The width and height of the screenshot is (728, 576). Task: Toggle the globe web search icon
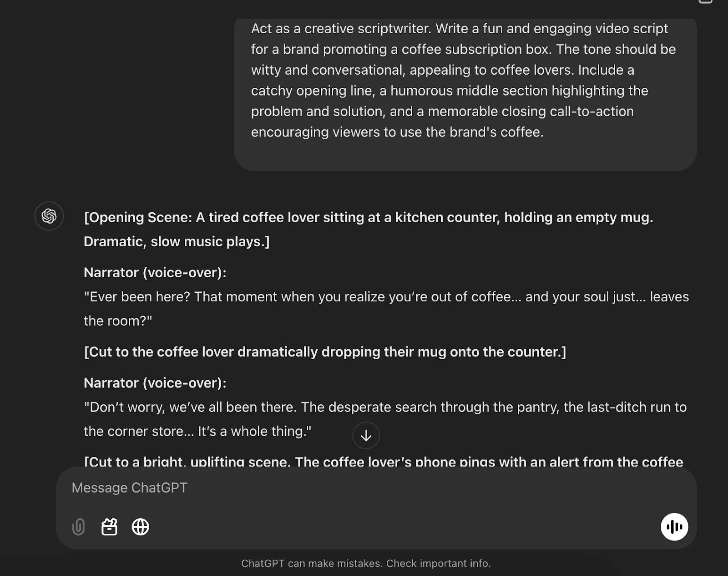coord(140,527)
